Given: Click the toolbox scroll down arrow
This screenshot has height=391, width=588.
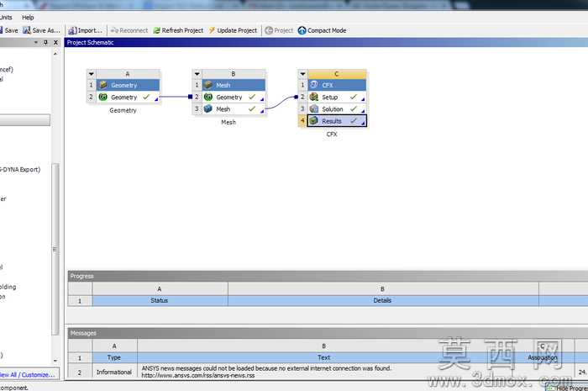Looking at the screenshot, I should (x=55, y=361).
